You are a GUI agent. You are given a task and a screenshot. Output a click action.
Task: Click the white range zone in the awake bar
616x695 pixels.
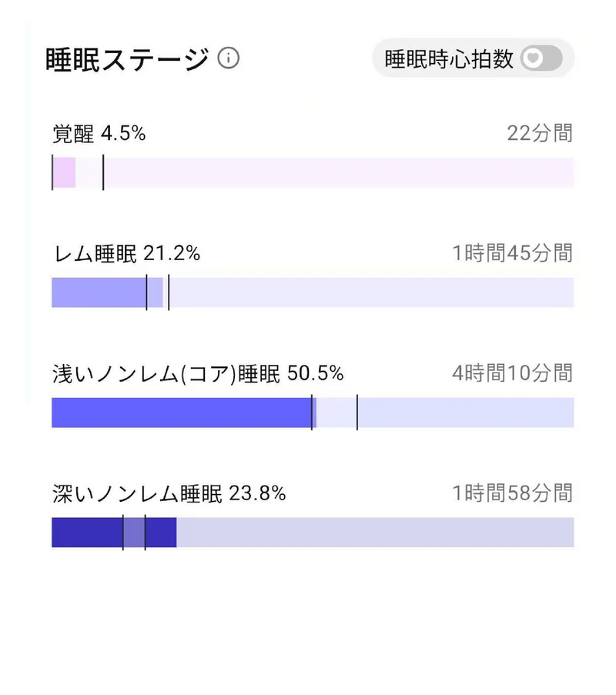point(89,172)
